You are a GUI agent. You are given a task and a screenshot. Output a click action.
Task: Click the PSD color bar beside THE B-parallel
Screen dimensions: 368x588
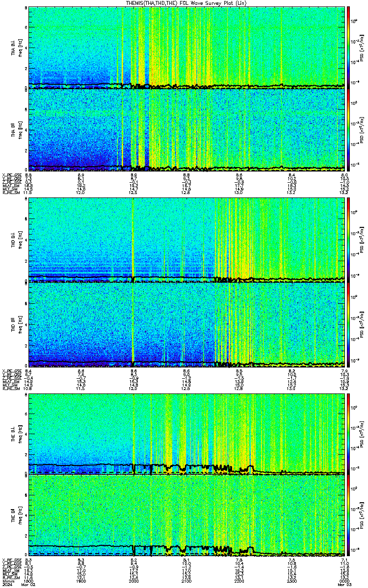[x=348, y=516]
